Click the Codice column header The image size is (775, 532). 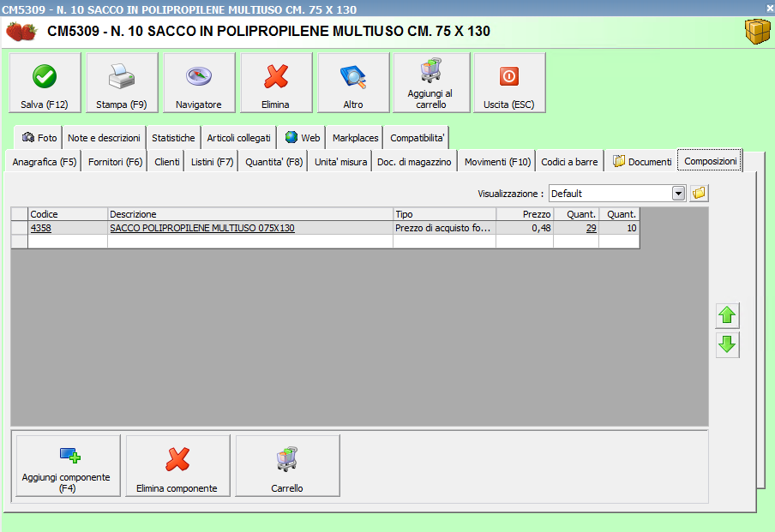[x=68, y=214]
